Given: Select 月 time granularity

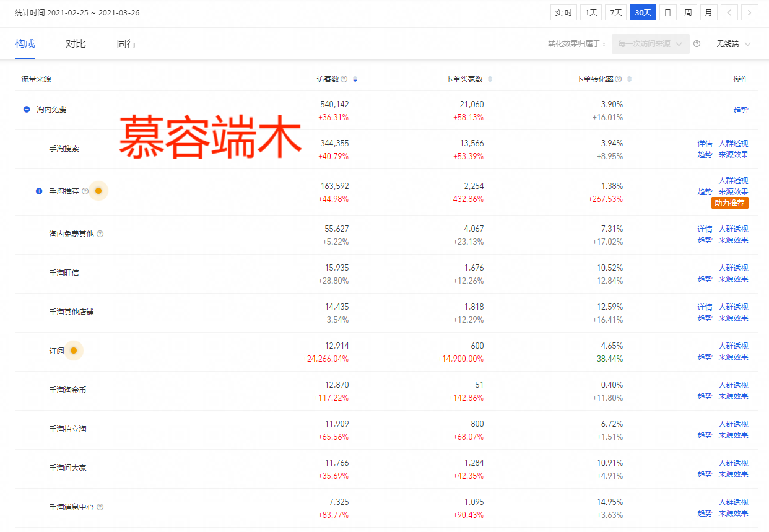Looking at the screenshot, I should click(709, 12).
